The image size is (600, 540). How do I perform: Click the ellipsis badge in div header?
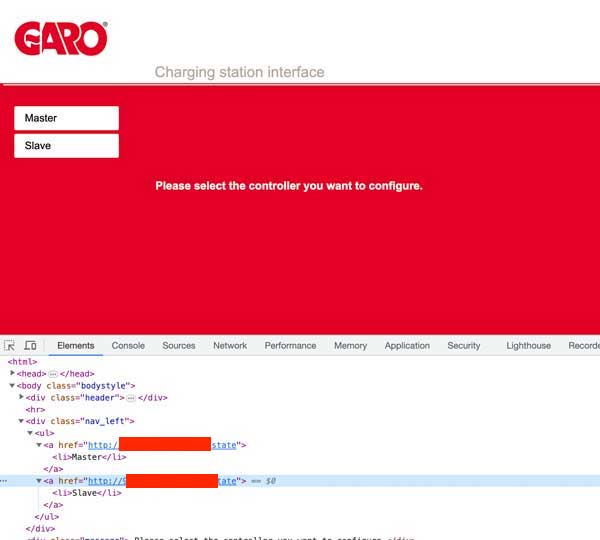[131, 398]
